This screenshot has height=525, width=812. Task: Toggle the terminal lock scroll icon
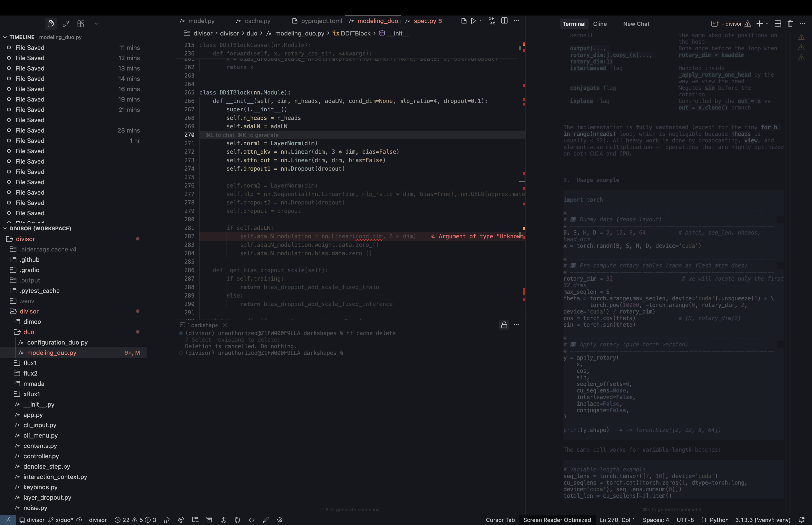click(x=504, y=325)
